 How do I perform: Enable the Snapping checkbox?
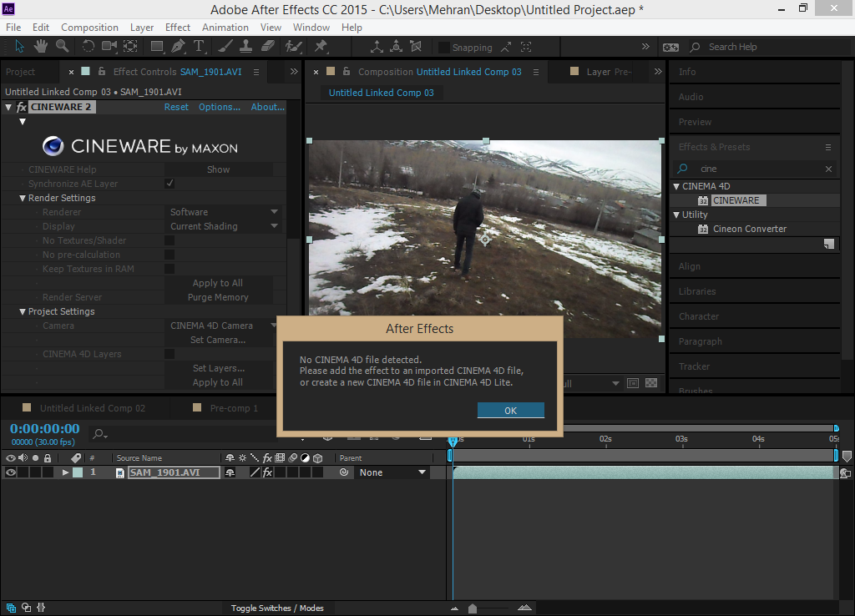[x=444, y=48]
